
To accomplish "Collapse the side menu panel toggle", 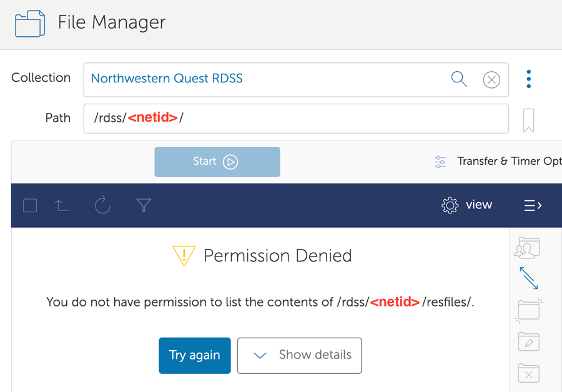I will [x=533, y=205].
